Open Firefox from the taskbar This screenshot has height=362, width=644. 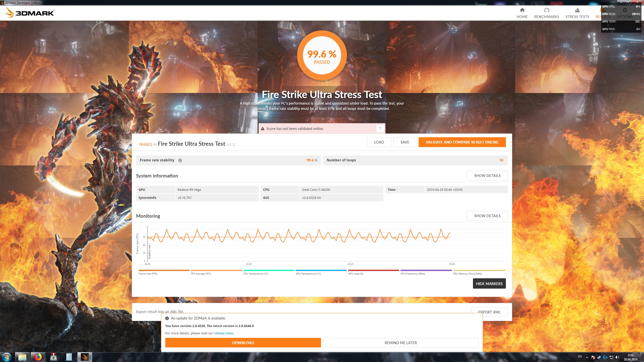point(38,357)
